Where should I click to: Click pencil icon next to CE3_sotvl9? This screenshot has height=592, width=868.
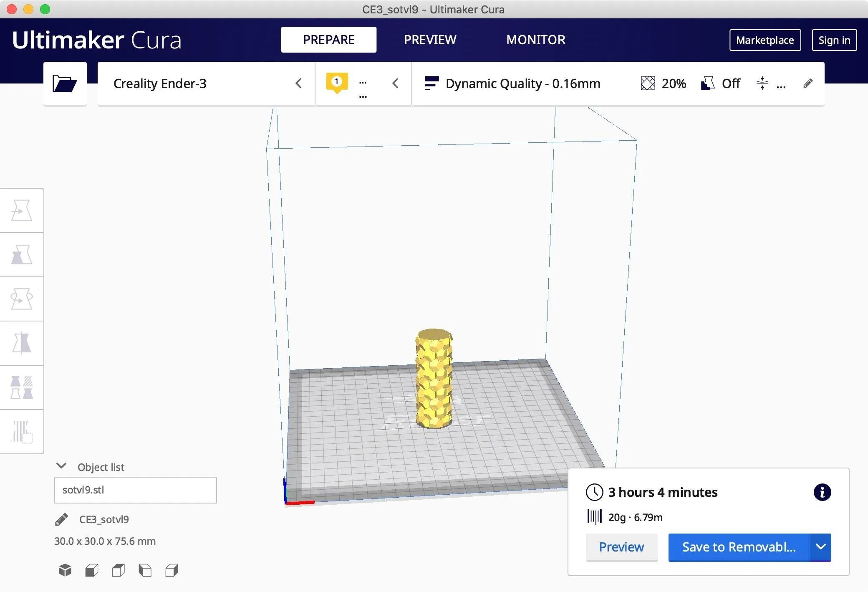pos(61,519)
